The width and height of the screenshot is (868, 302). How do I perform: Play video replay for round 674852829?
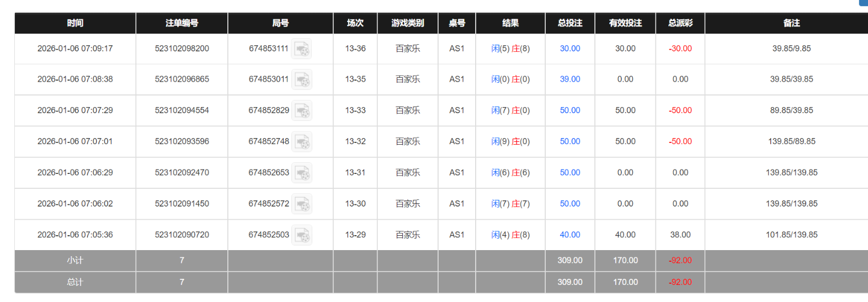(x=301, y=111)
